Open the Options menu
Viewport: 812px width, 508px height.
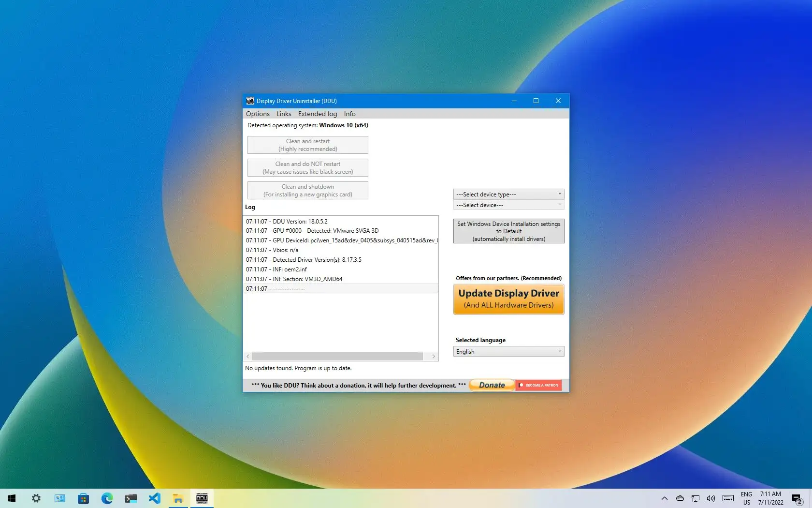coord(257,114)
